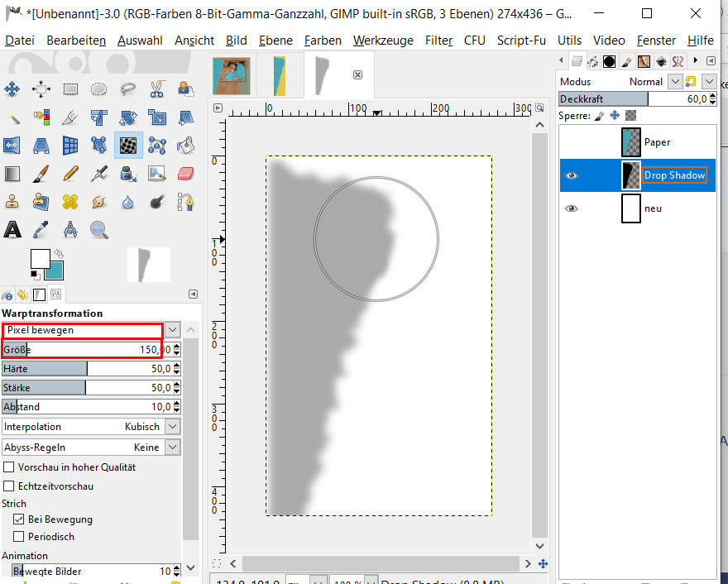Enable the Periodisch stroke option
Screen dimensions: 728x584
coord(19,536)
